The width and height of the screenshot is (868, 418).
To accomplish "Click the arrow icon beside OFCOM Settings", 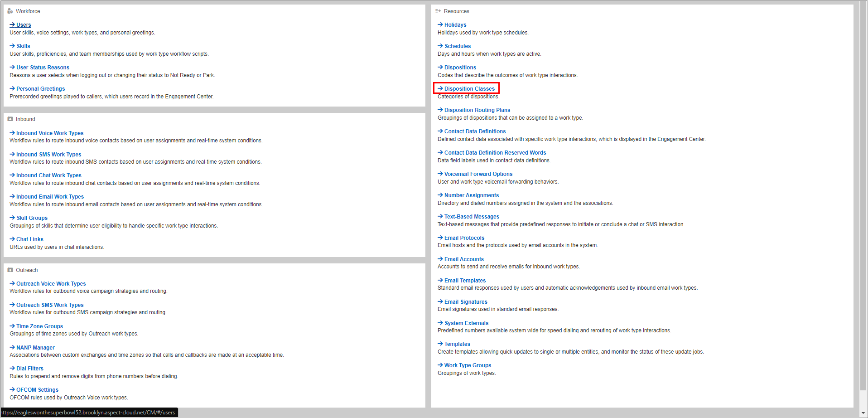I will [11, 389].
